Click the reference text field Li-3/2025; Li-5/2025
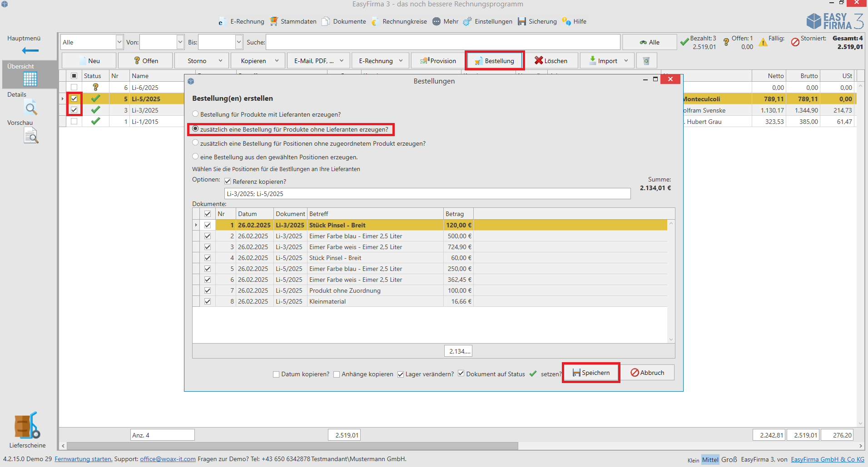 427,194
